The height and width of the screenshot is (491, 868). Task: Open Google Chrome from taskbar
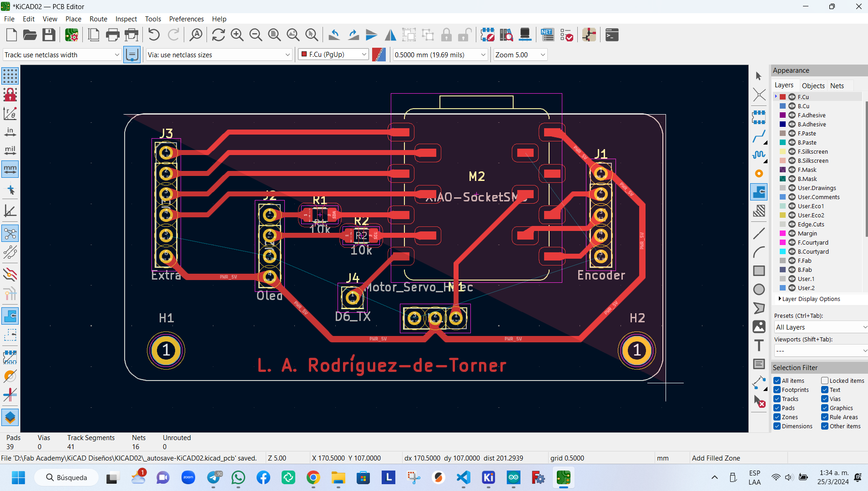(x=313, y=477)
